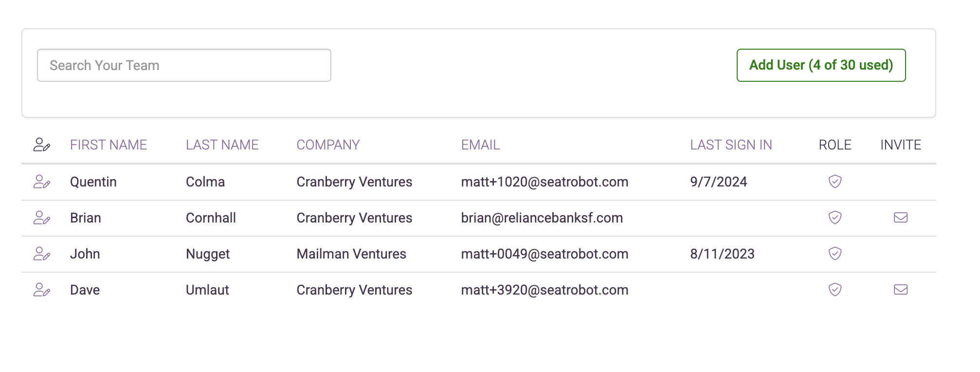The height and width of the screenshot is (372, 980).
Task: Sort list by Email column header
Action: click(x=480, y=145)
